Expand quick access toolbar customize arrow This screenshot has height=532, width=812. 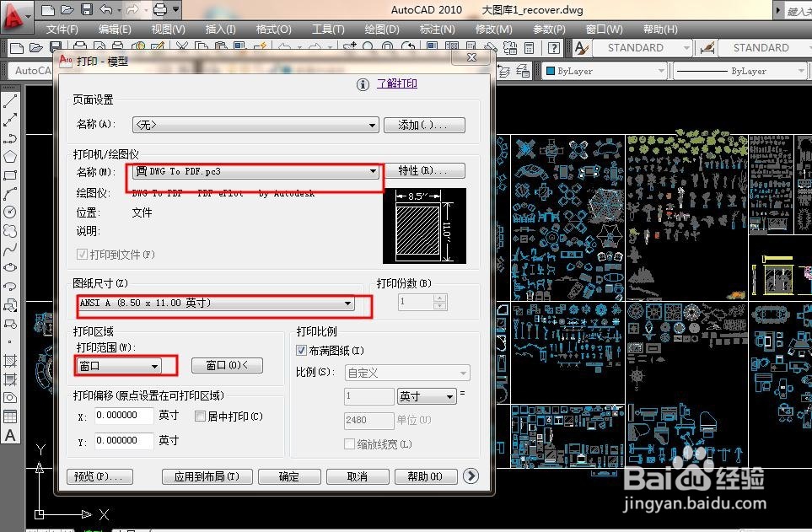click(176, 10)
